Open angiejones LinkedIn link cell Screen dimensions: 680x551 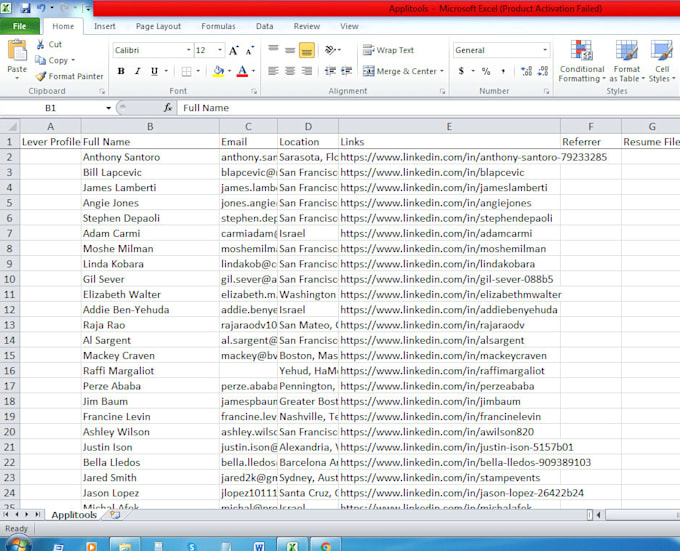(449, 203)
